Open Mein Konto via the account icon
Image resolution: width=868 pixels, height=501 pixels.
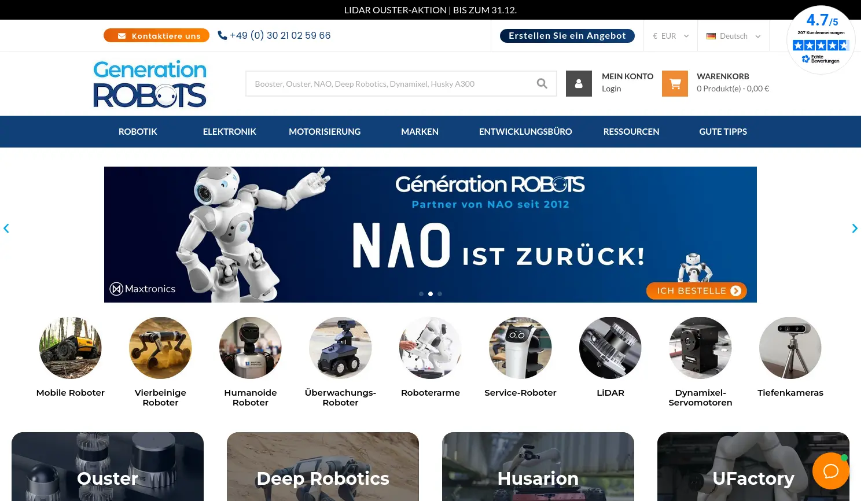click(x=579, y=83)
